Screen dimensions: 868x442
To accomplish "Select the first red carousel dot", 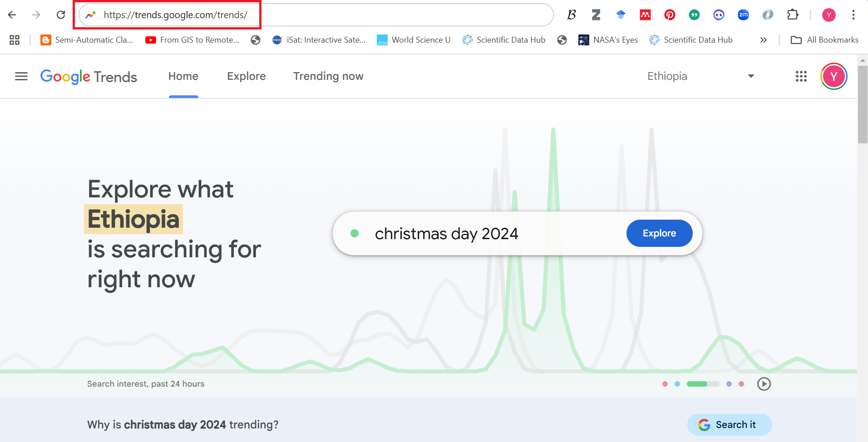I will click(665, 384).
